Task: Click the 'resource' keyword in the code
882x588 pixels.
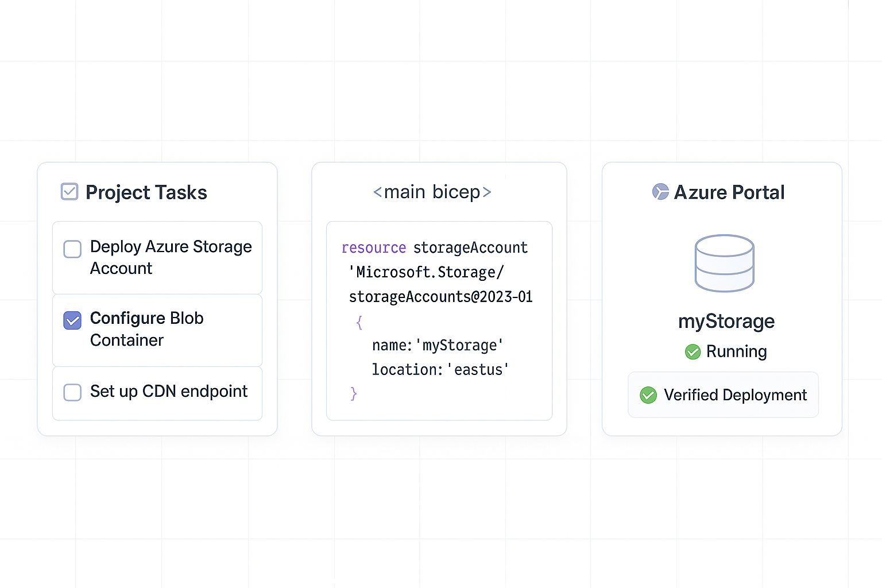Action: coord(374,247)
